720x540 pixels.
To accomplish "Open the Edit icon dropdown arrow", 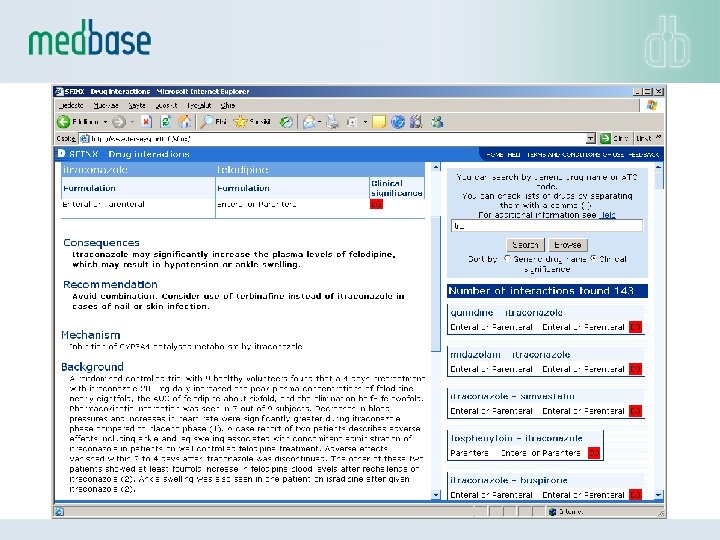I will 365,122.
